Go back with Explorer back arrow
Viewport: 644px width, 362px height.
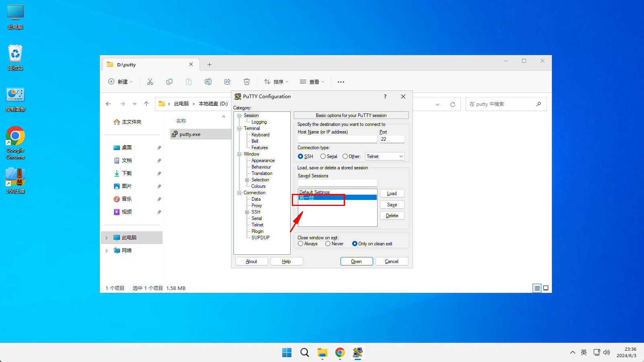tap(108, 104)
